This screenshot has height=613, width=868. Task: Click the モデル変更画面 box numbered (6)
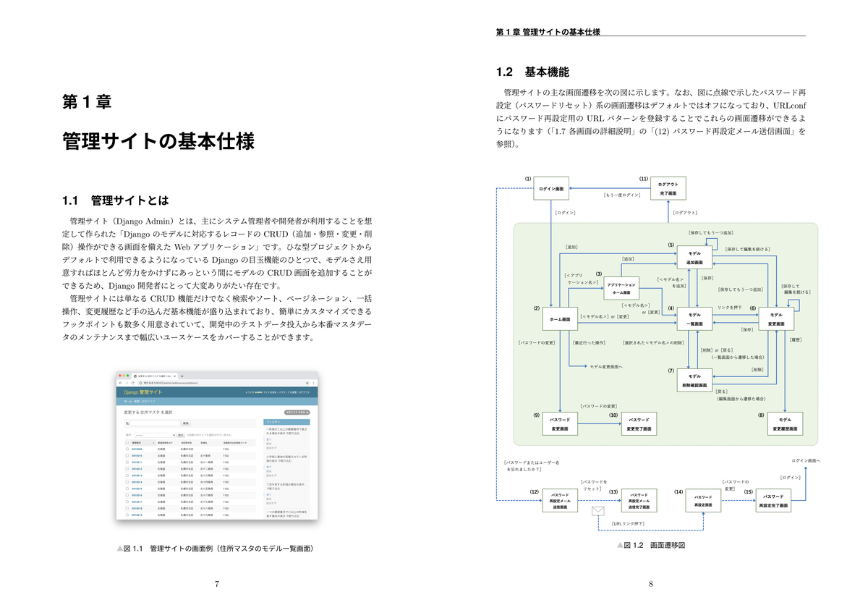coord(776,319)
